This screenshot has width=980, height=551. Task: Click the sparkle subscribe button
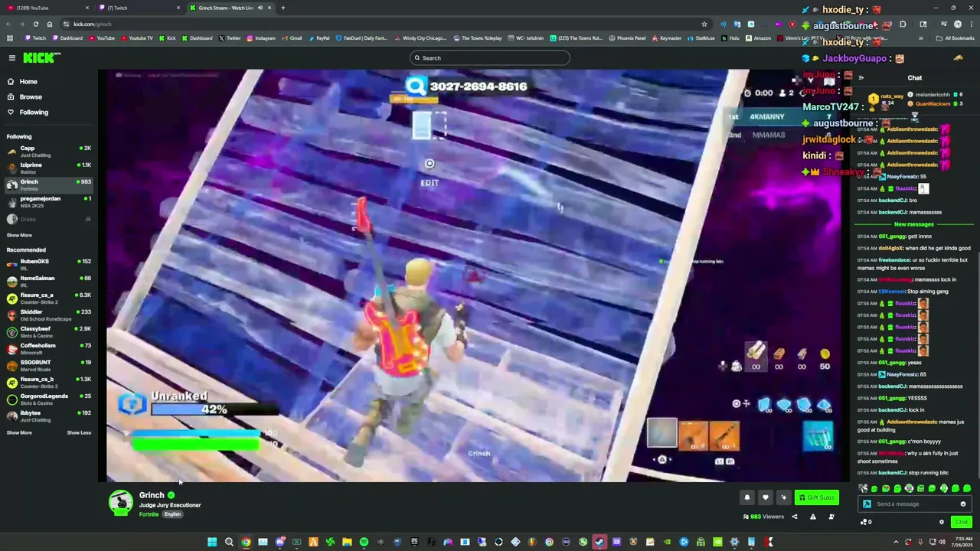pos(783,497)
